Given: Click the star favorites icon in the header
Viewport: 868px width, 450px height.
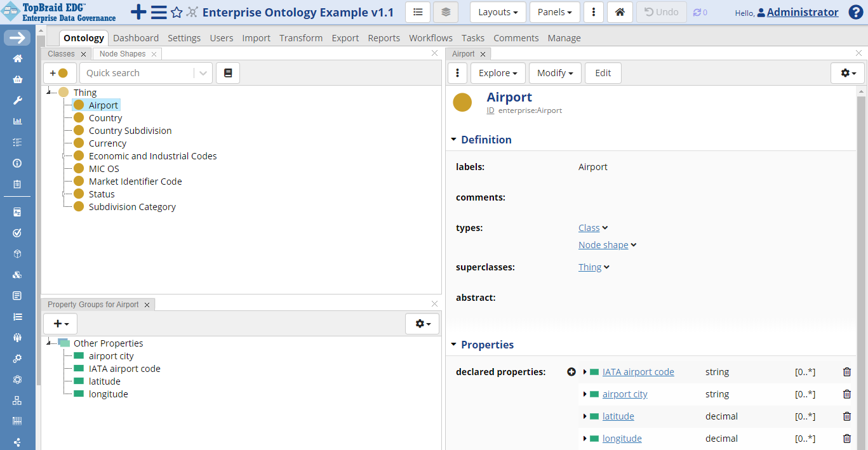Looking at the screenshot, I should 176,12.
